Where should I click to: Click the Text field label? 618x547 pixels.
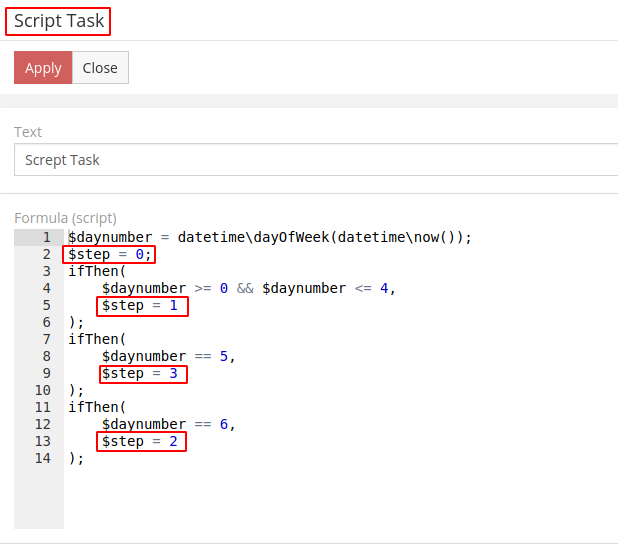pos(28,132)
